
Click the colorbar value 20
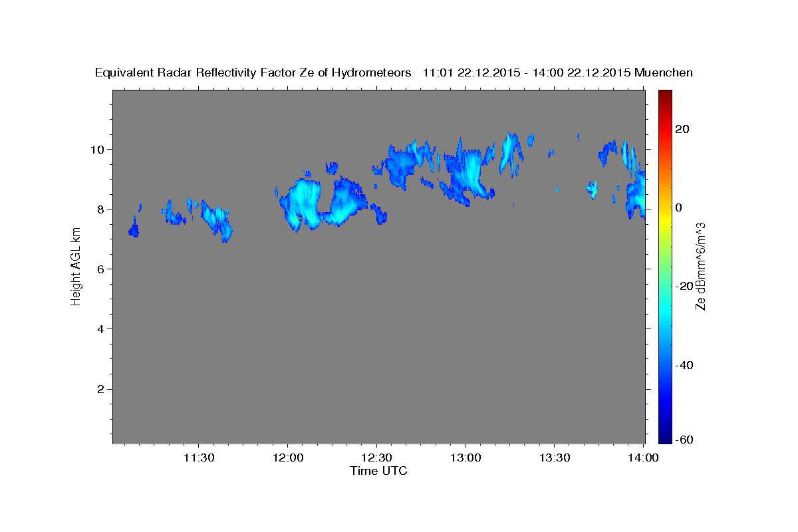[682, 129]
